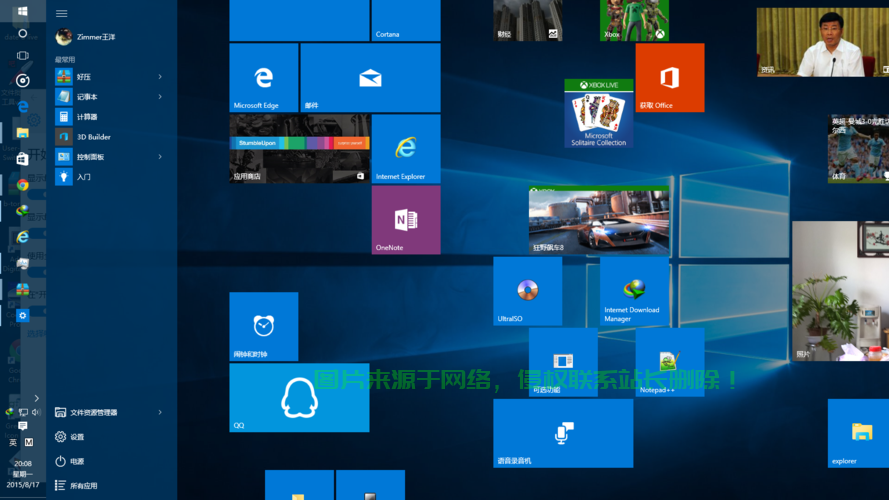
Task: Open the 应用商店 StumbleUpon store tile
Action: coord(299,149)
